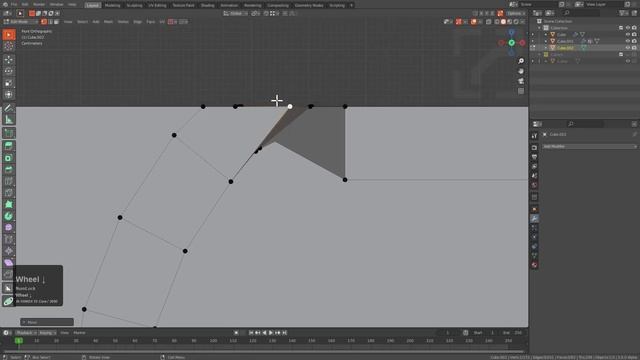The image size is (640, 360).
Task: Expand the Move operator panel
Action: [x=47, y=322]
